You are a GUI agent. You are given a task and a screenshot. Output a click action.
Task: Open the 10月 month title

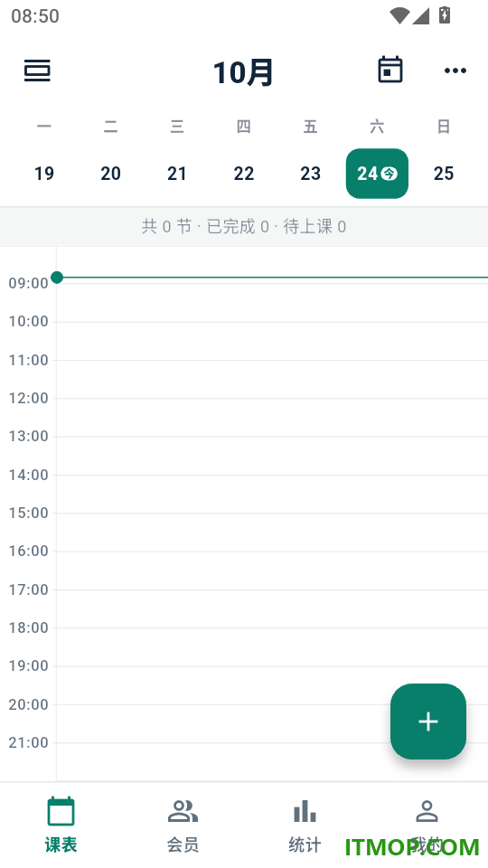(x=243, y=72)
